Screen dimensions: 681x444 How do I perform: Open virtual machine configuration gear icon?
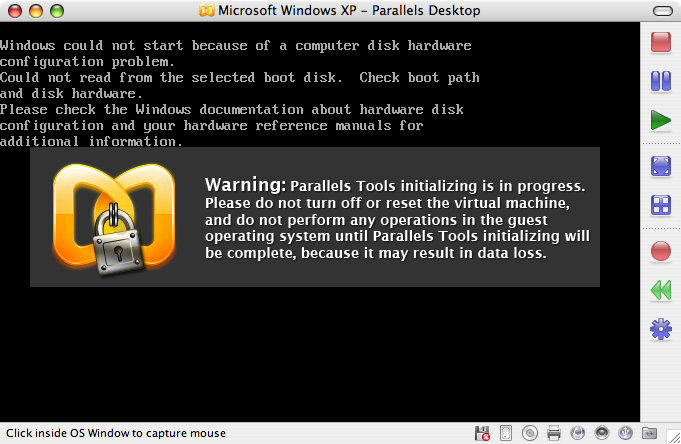pos(661,329)
